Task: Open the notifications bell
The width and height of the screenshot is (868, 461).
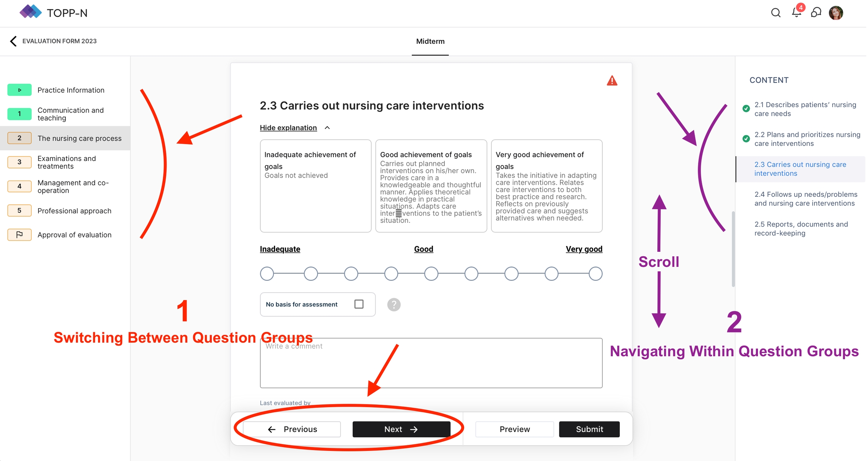Action: click(796, 12)
